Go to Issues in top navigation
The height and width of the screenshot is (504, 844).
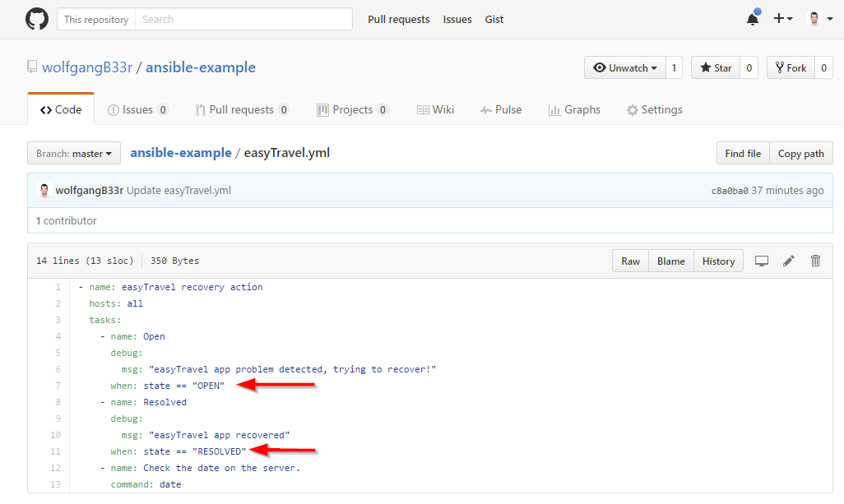(x=457, y=20)
